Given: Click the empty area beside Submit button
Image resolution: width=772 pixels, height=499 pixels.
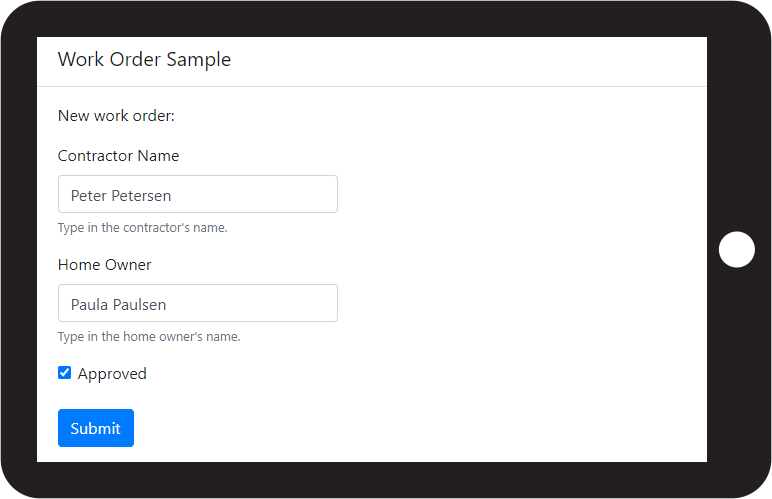Looking at the screenshot, I should coord(418,428).
